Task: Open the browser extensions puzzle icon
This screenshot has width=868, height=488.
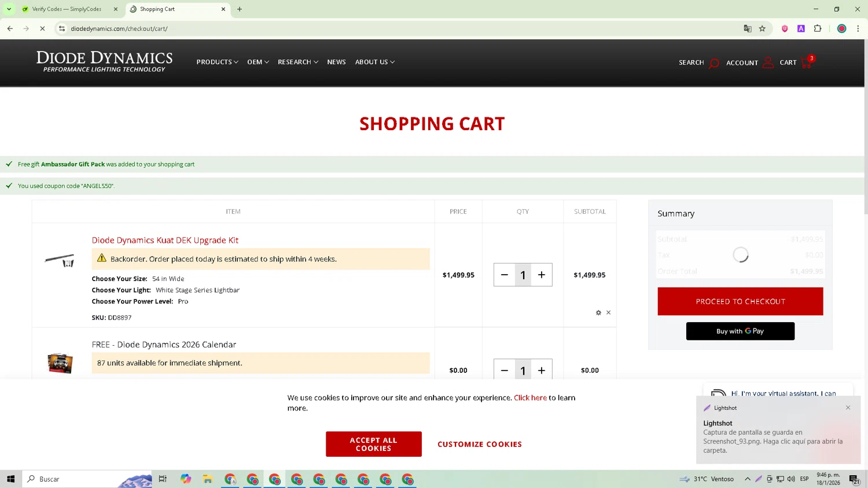Action: [817, 28]
